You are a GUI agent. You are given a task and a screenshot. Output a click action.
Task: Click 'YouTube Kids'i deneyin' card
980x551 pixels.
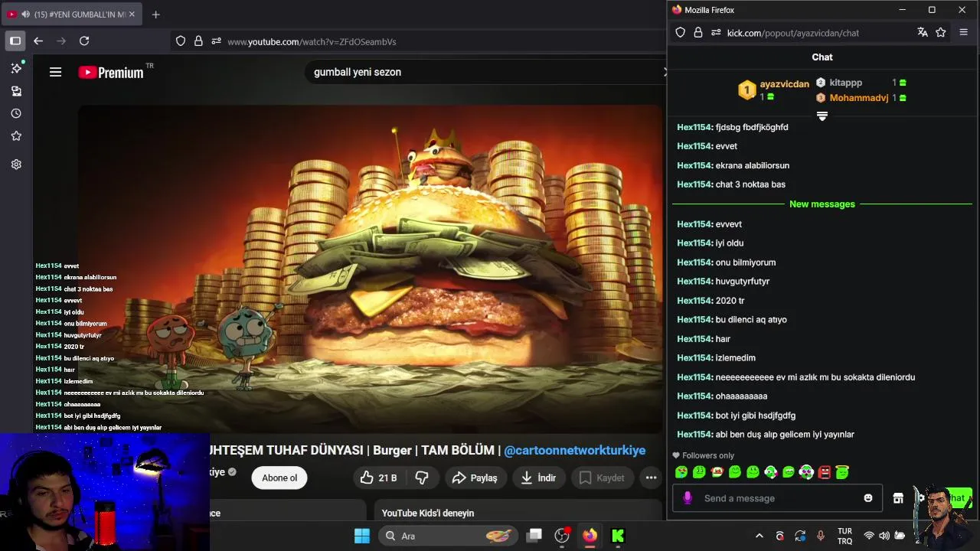pyautogui.click(x=518, y=510)
